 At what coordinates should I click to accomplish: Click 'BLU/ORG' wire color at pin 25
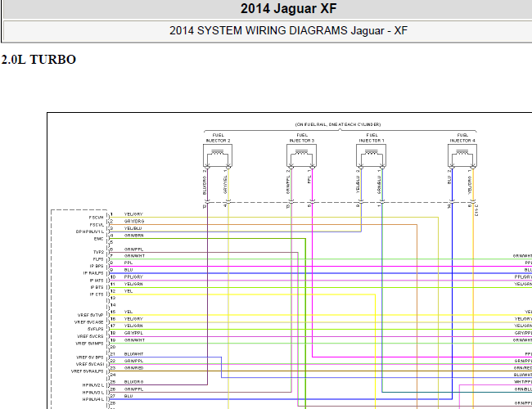(x=134, y=382)
